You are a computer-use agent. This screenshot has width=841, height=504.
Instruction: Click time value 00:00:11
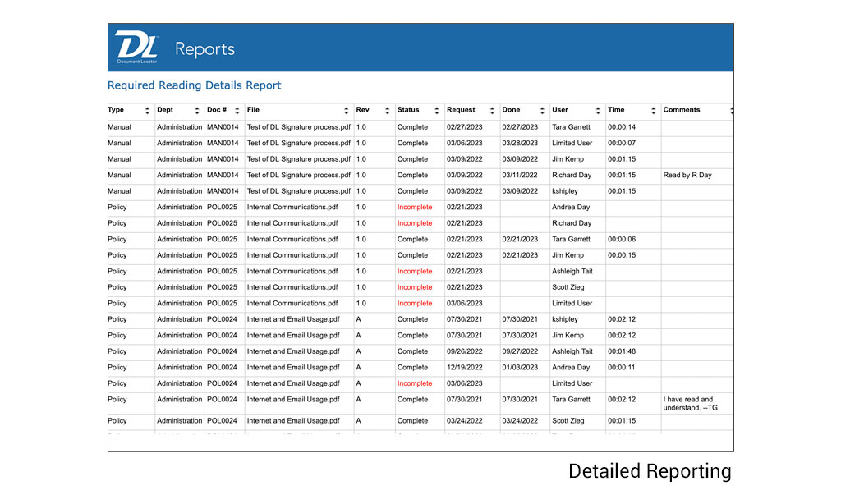(621, 367)
